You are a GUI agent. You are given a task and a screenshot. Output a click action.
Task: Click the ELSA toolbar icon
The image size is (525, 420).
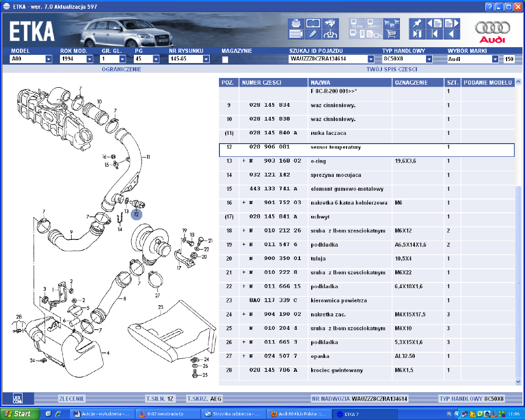pos(357,23)
